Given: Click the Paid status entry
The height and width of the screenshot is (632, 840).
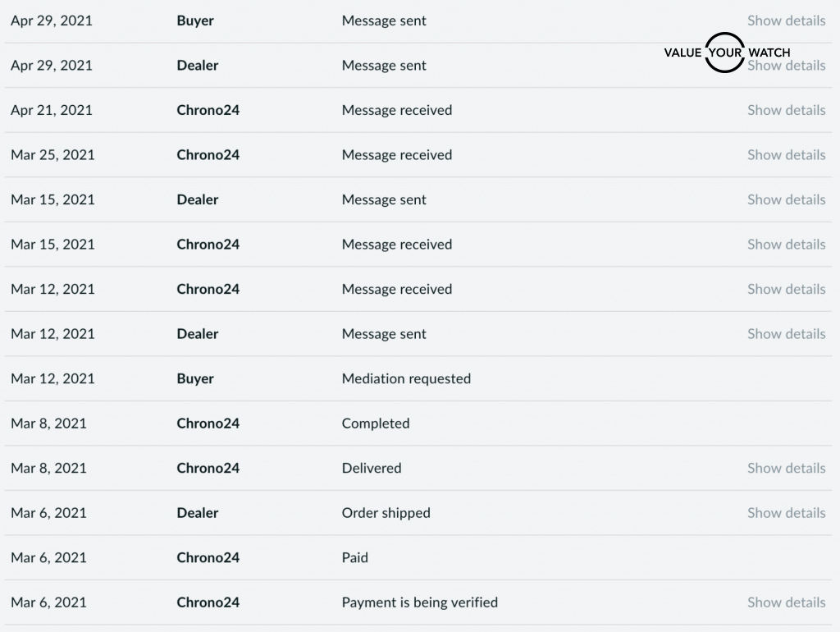Looking at the screenshot, I should (355, 557).
